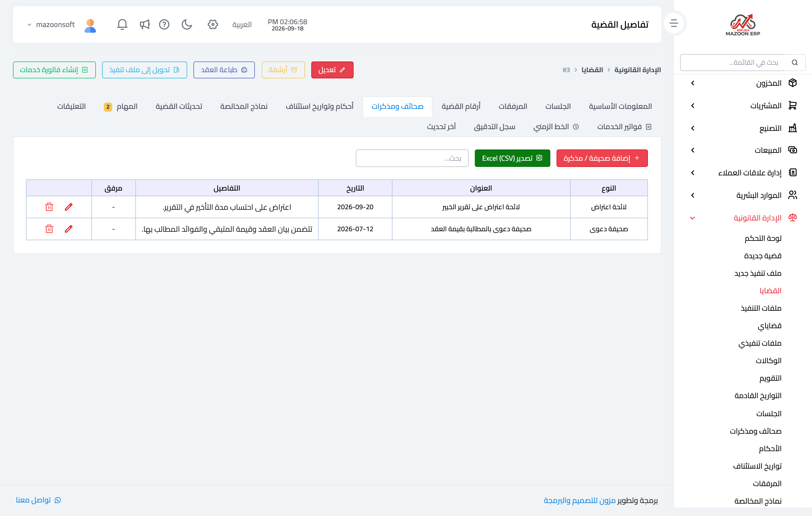Delete the لائحة اعتراض row trash icon
812x516 pixels.
click(49, 207)
